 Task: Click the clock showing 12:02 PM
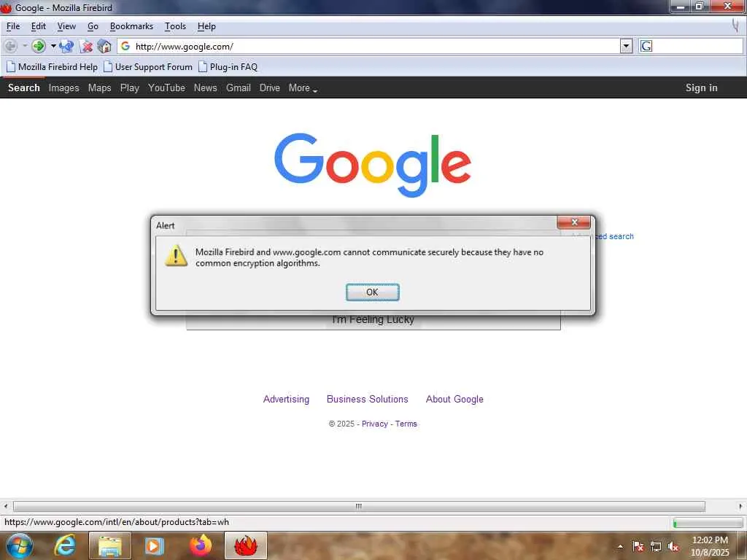(x=710, y=540)
